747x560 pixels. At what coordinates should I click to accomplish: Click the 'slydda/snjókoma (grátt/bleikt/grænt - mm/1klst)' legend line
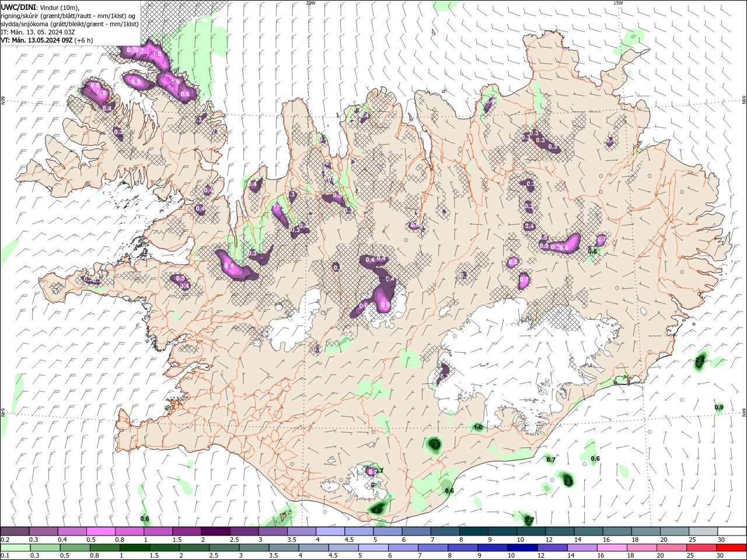point(70,24)
